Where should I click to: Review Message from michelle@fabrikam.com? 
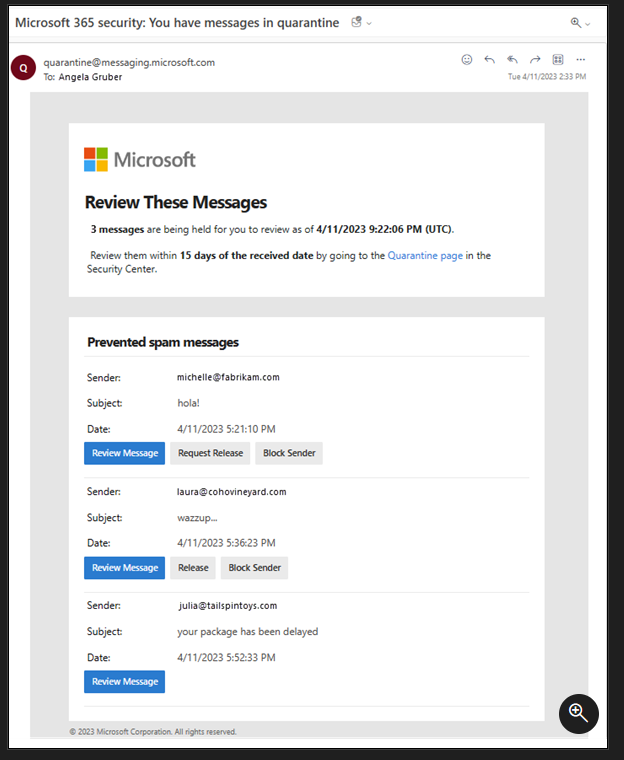125,453
